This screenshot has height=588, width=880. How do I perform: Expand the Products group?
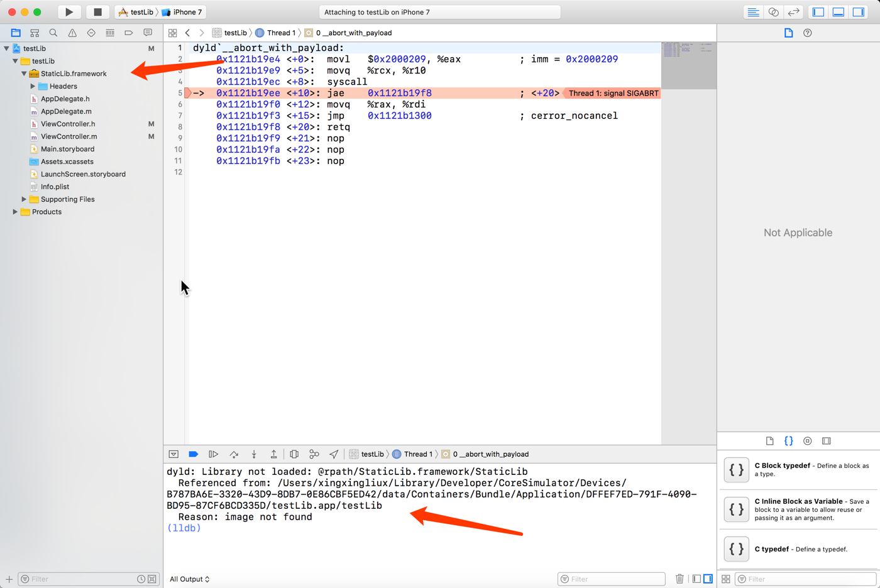15,212
